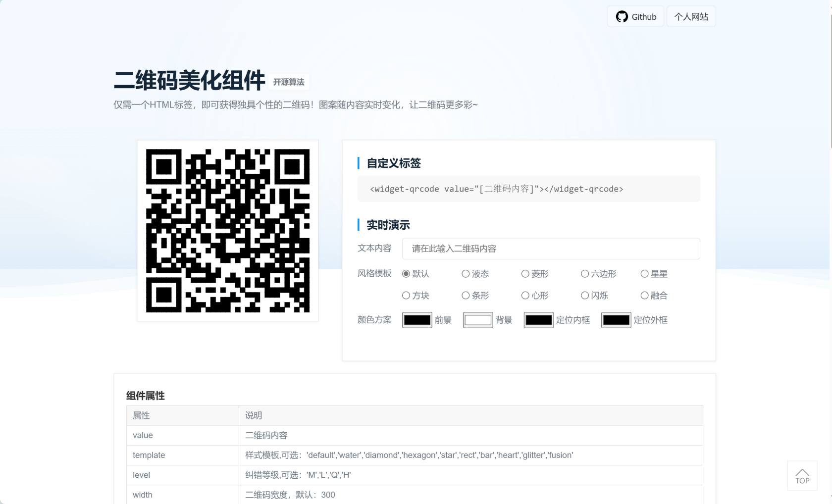
Task: Click the subtitle text about HTML标签
Action: point(296,105)
